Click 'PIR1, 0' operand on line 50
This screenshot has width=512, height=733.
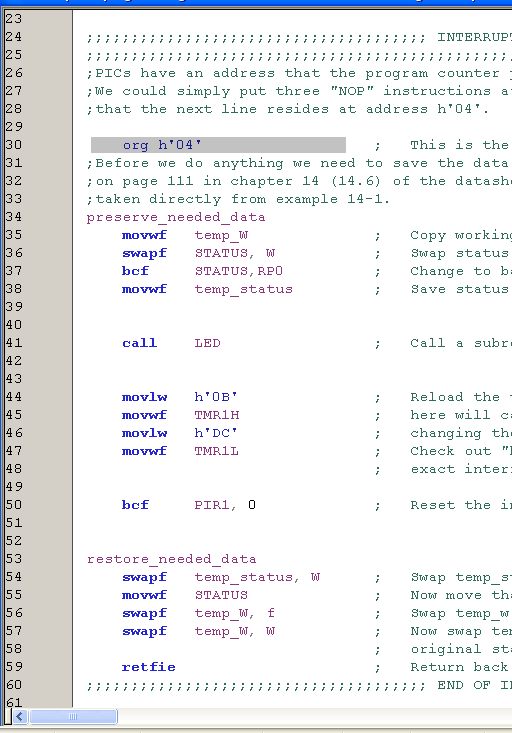pos(225,505)
